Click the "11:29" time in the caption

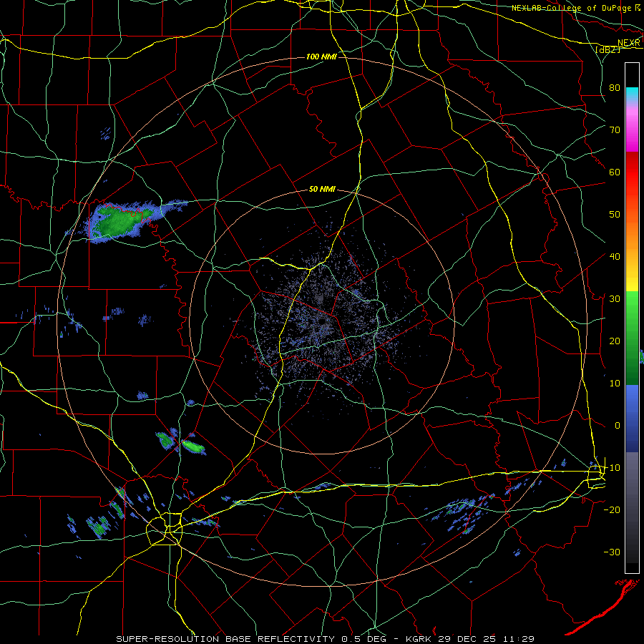click(519, 639)
